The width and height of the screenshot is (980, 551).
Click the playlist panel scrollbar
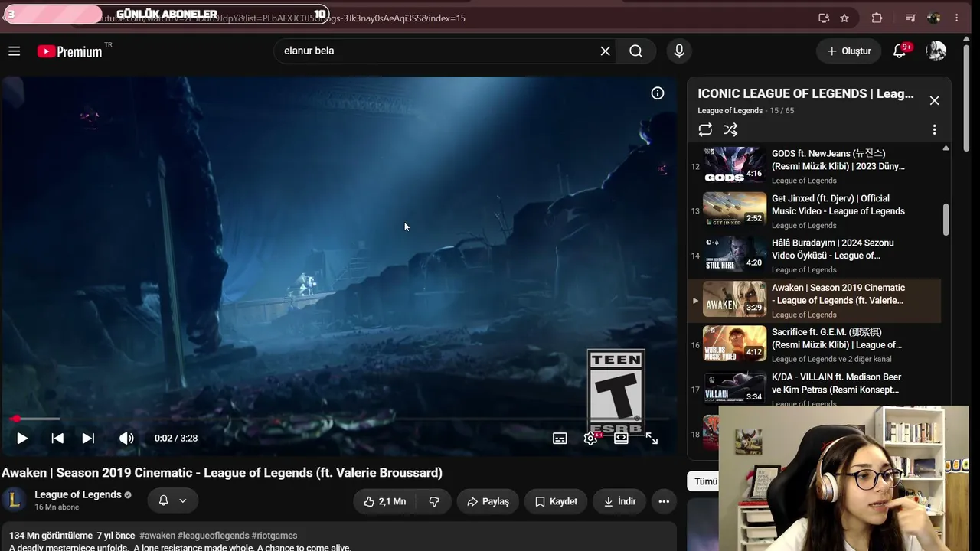(x=946, y=220)
